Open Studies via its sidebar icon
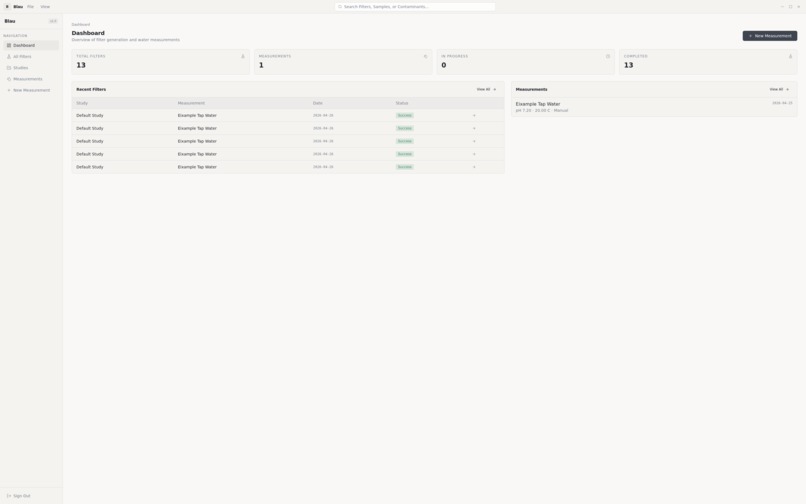 [9, 68]
